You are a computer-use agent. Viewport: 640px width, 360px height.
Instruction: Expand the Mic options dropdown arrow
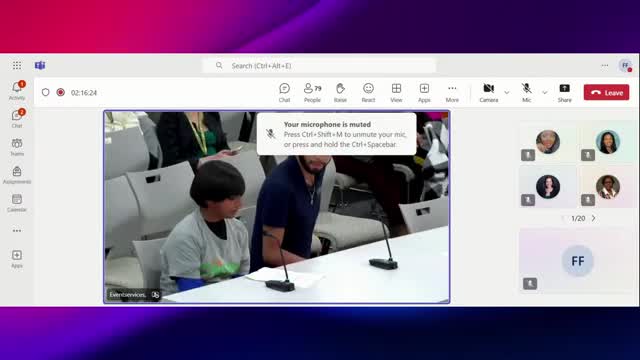pyautogui.click(x=544, y=93)
